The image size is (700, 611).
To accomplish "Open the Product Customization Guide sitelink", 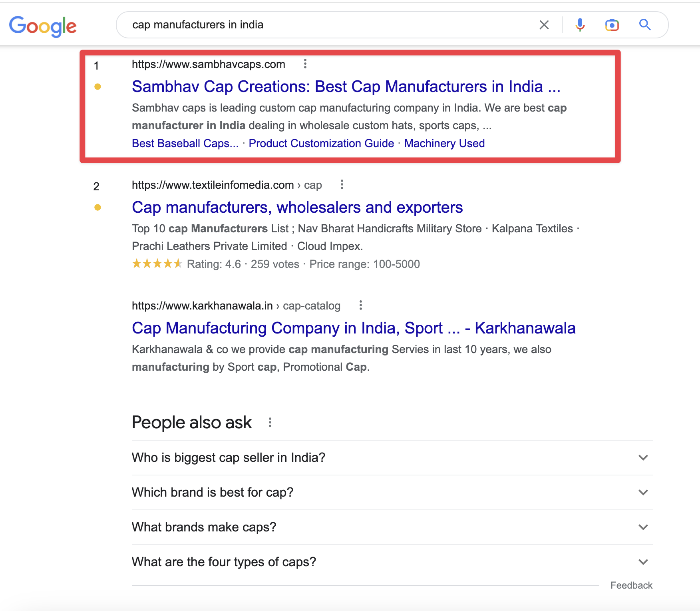I will 321,144.
